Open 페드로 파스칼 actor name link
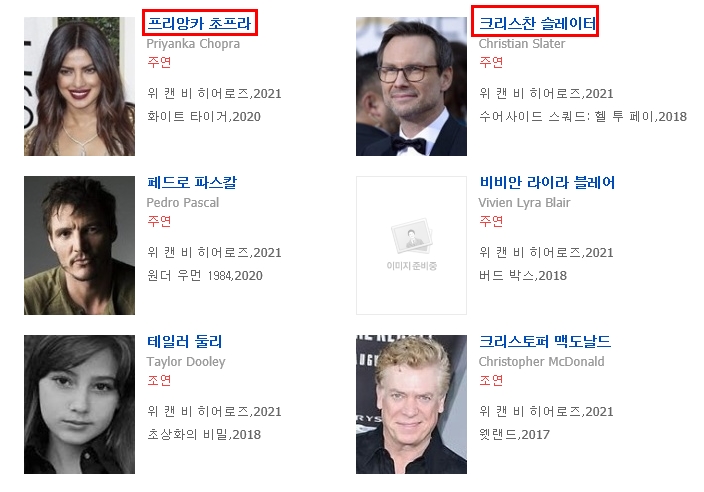Image resolution: width=704 pixels, height=492 pixels. coord(192,182)
